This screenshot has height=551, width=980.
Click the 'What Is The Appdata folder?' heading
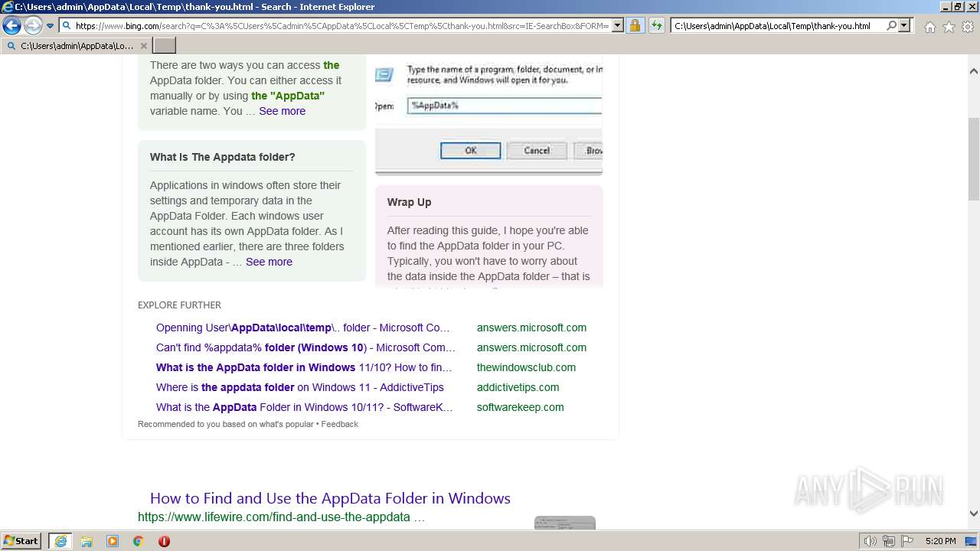coord(222,157)
